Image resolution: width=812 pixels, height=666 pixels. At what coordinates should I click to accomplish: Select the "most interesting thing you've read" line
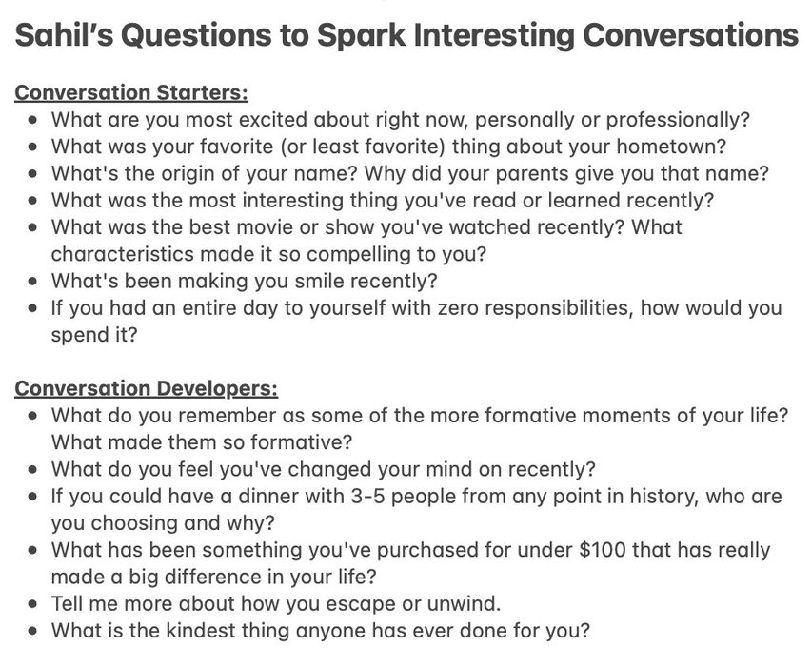coord(382,202)
